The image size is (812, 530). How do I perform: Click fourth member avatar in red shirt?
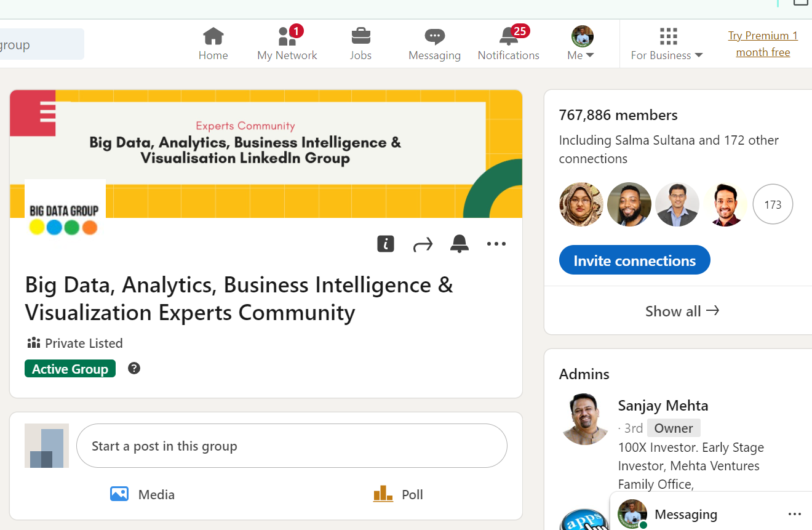tap(725, 204)
